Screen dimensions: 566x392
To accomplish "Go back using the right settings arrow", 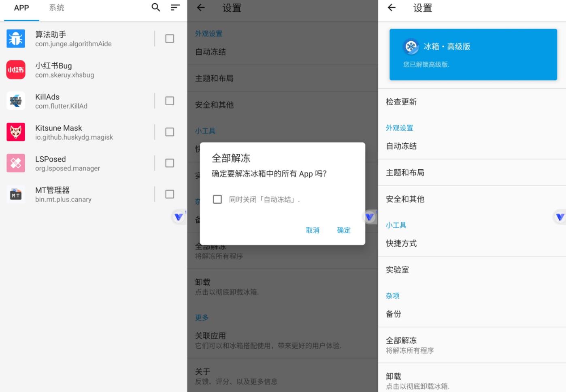I will click(392, 8).
